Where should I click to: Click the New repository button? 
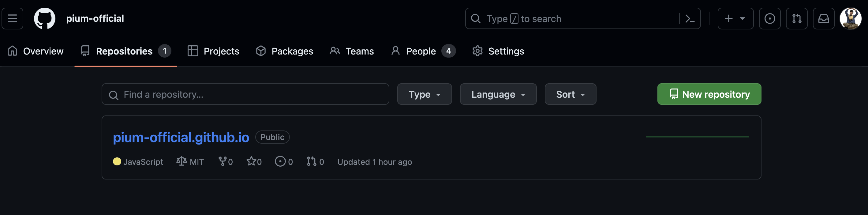click(709, 94)
